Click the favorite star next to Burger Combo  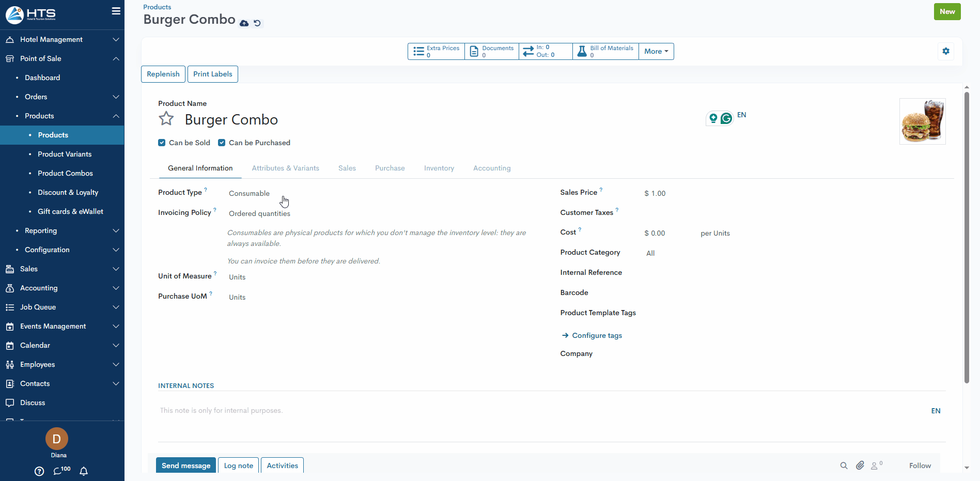pos(166,119)
